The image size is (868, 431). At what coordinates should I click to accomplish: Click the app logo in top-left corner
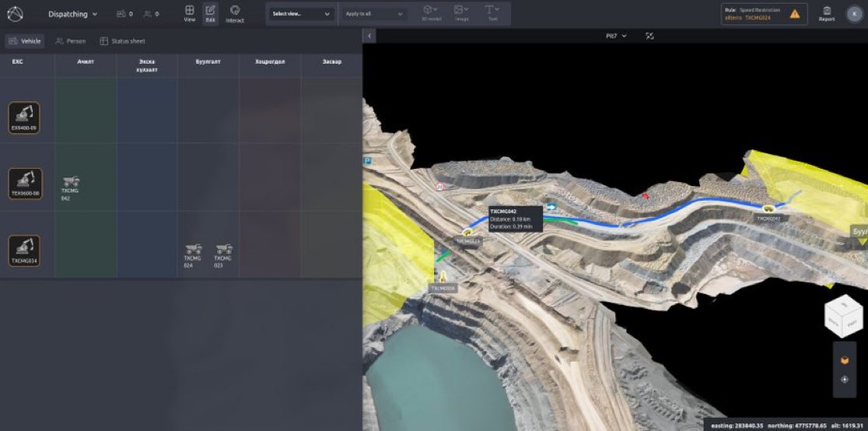(x=15, y=14)
